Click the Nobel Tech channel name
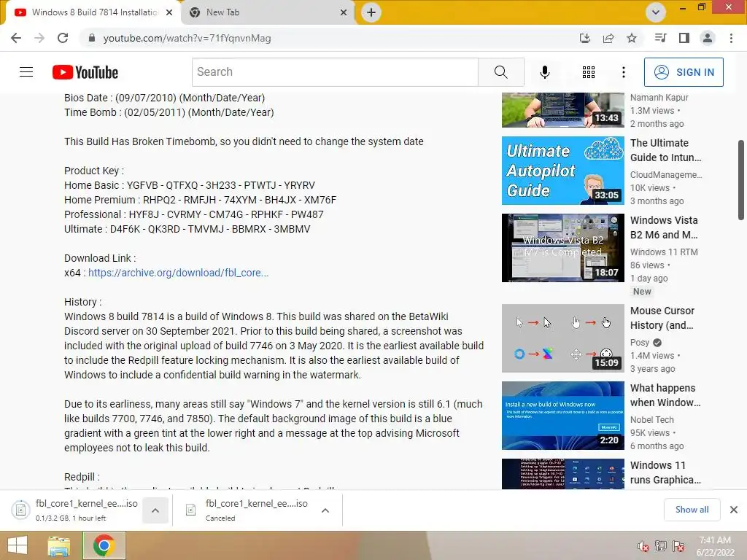This screenshot has width=747, height=560. tap(651, 419)
